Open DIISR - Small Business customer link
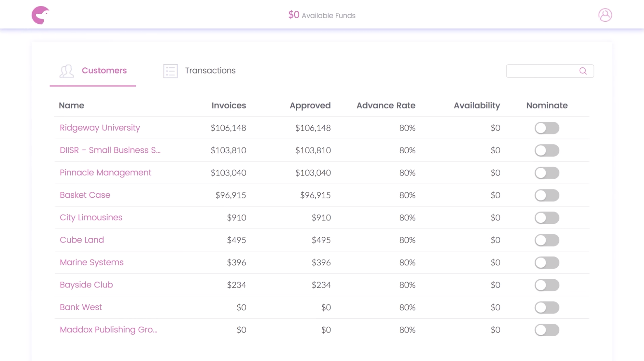 pos(110,150)
